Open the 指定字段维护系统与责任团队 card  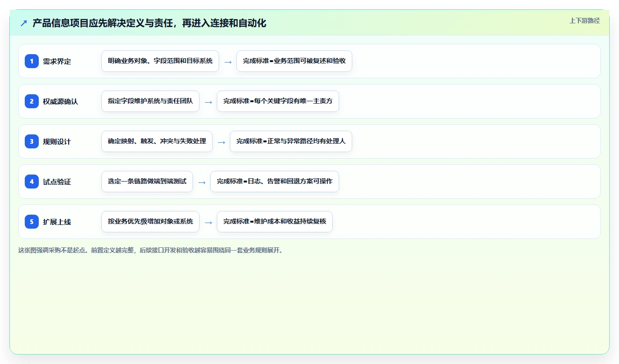point(150,101)
